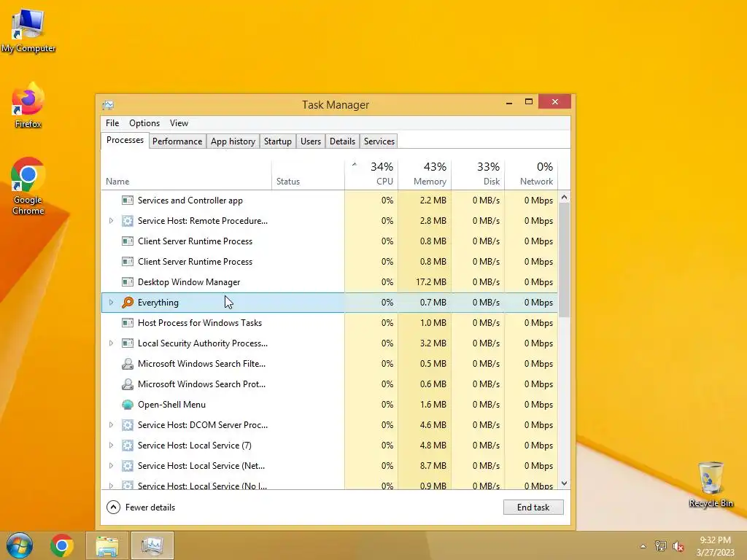The image size is (747, 560).
Task: Expand the Everything process group
Action: [111, 303]
